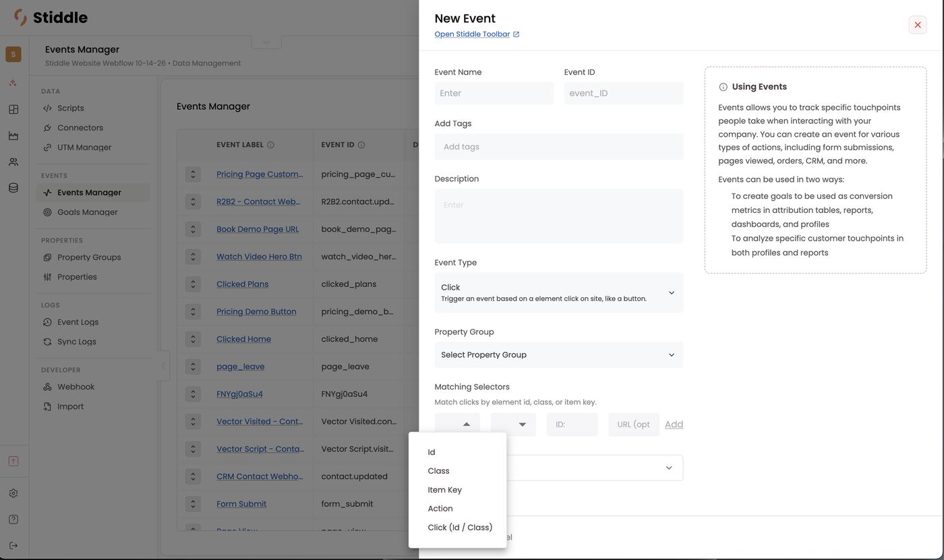Choose Item Key from the selector menu

pos(457,490)
